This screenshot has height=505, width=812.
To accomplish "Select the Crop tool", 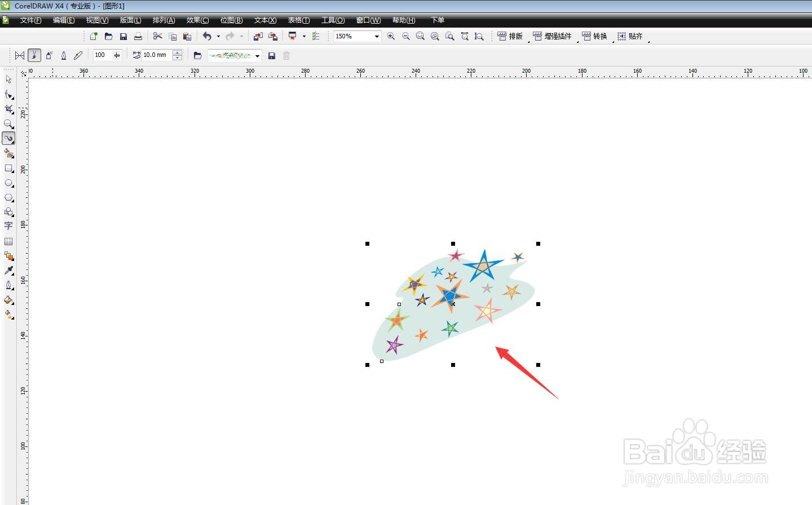I will 8,109.
